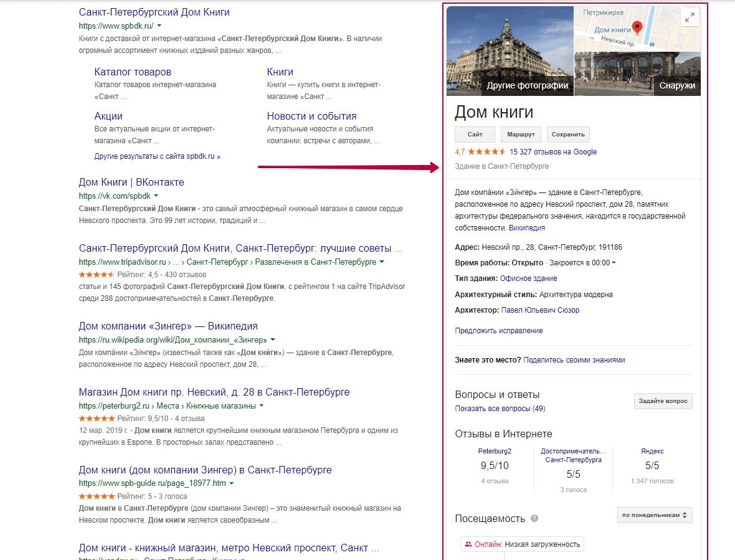
Task: Open the Каталог товаров sitelink
Action: click(x=133, y=72)
